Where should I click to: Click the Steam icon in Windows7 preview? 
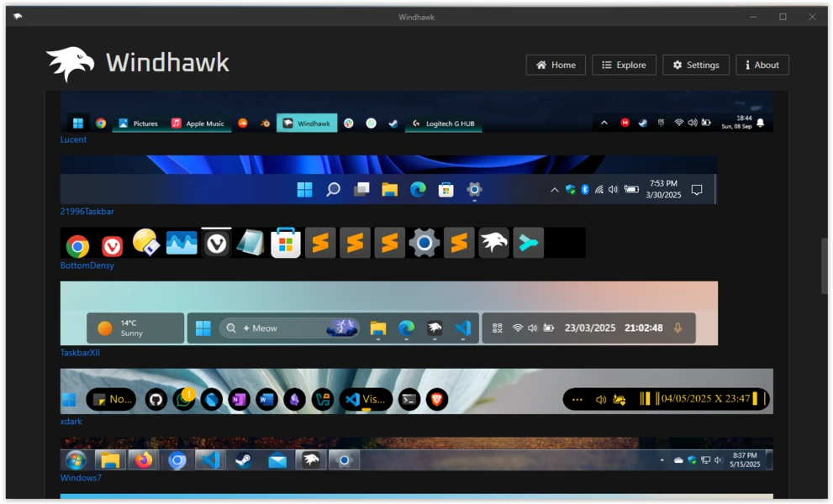244,460
